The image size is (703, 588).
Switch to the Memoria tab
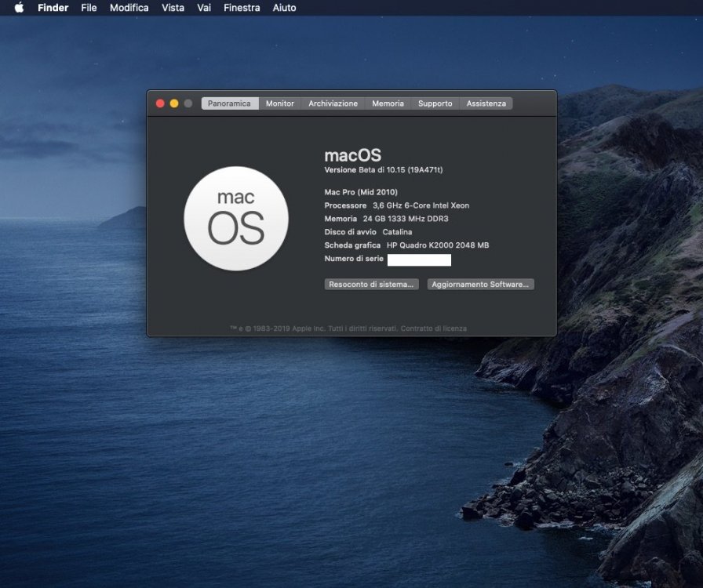coord(388,103)
